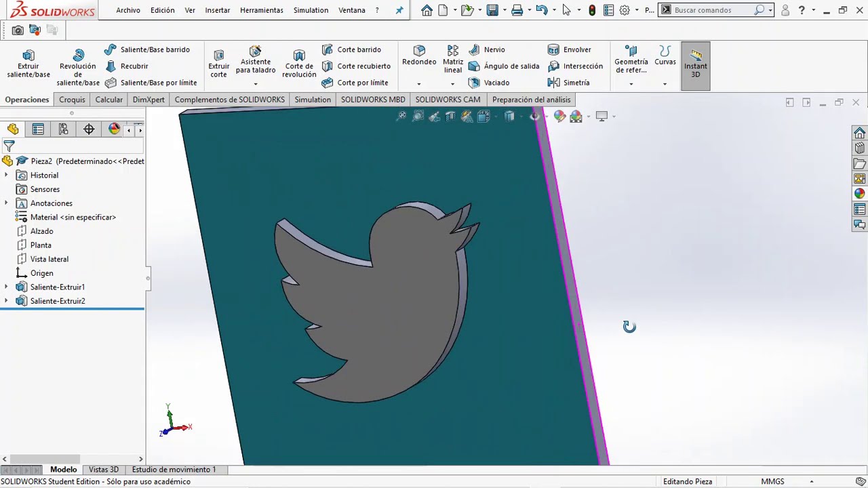868x488 pixels.
Task: Choose the Corte recubierto tool
Action: pyautogui.click(x=356, y=66)
